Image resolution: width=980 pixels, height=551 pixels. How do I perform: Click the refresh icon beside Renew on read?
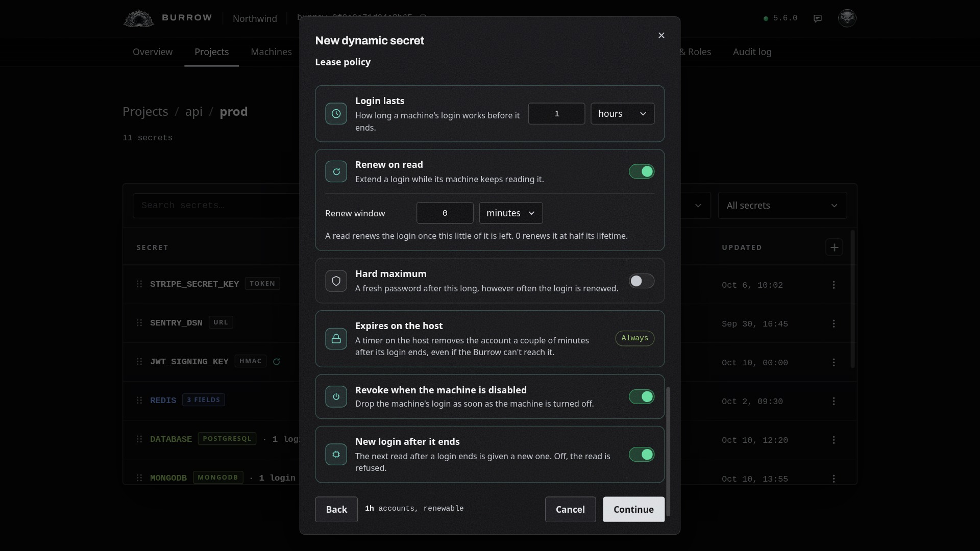tap(336, 172)
